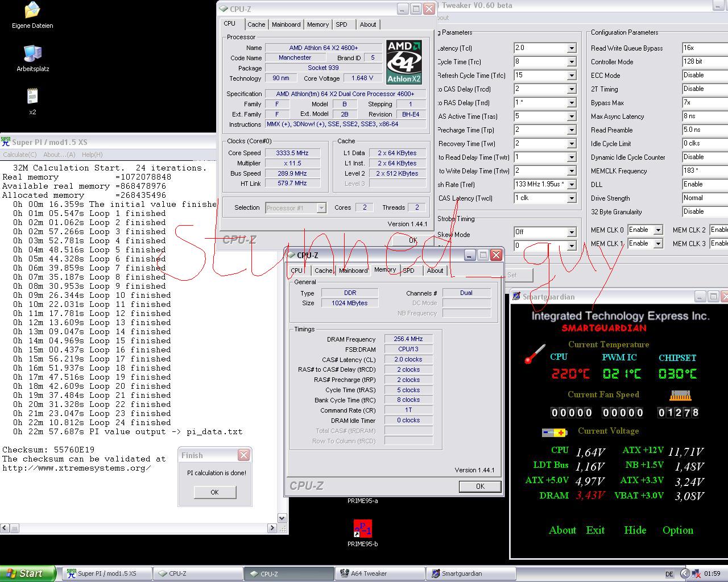
Task: Switch to Mainboard tab in top CPU-Z window
Action: click(286, 24)
